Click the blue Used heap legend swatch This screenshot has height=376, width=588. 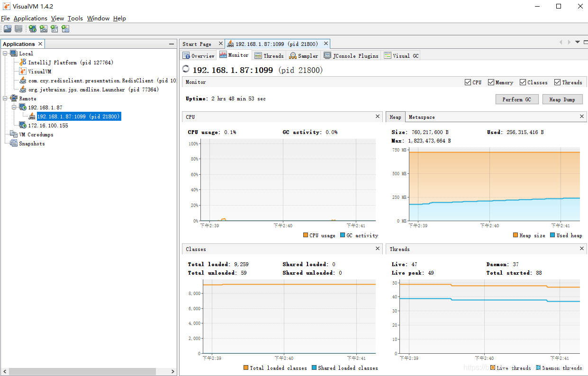click(552, 235)
